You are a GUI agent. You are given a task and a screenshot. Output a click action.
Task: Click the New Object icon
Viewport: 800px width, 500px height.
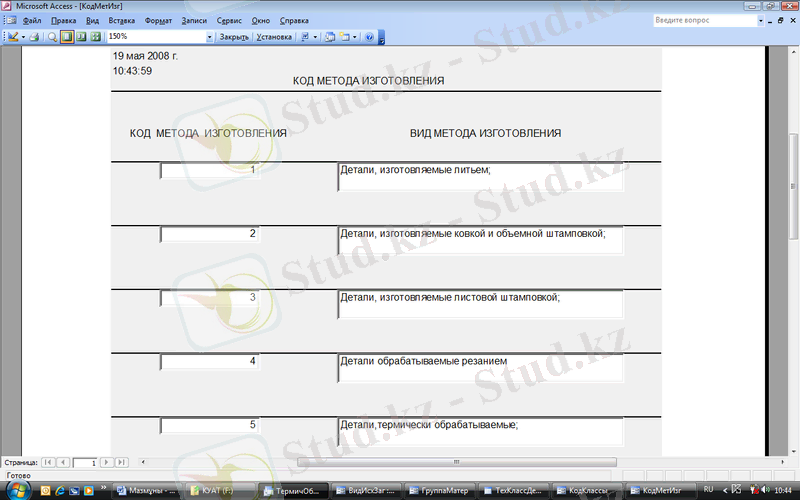[x=345, y=37]
